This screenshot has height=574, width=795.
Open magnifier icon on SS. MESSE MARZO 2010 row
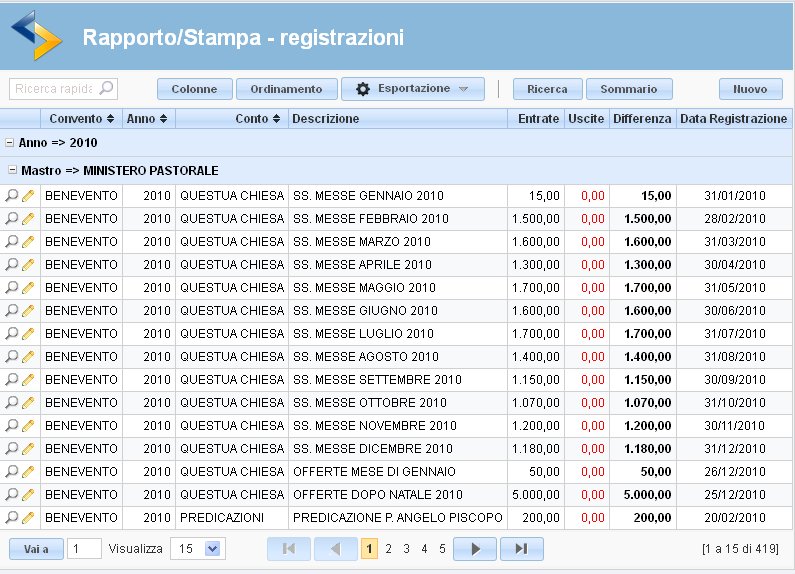coord(11,241)
